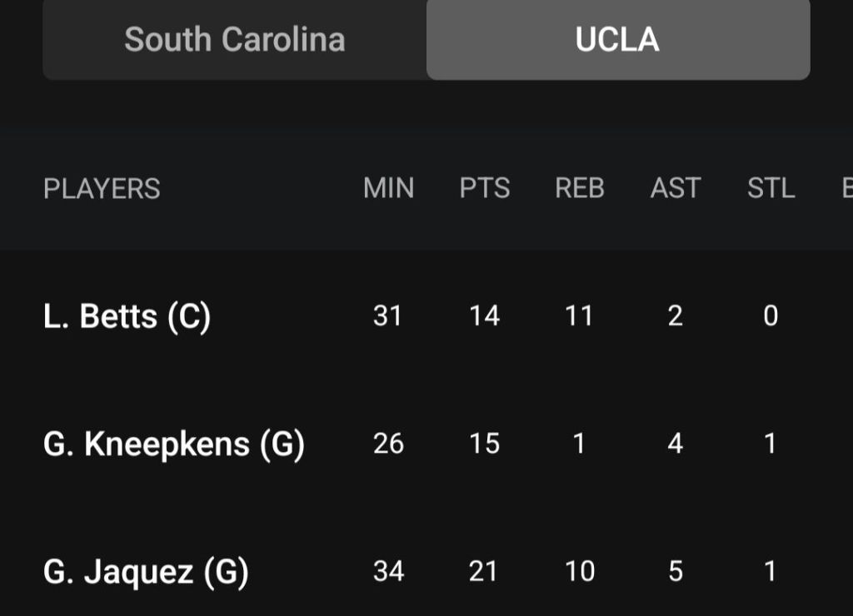
Task: Sort by the STL column header
Action: click(771, 189)
